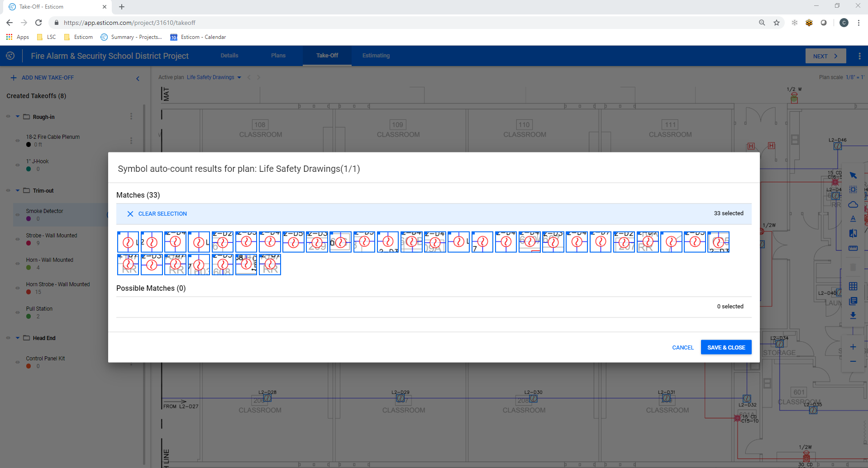The image size is (868, 468).
Task: Click Add New Take-Off
Action: [x=42, y=78]
